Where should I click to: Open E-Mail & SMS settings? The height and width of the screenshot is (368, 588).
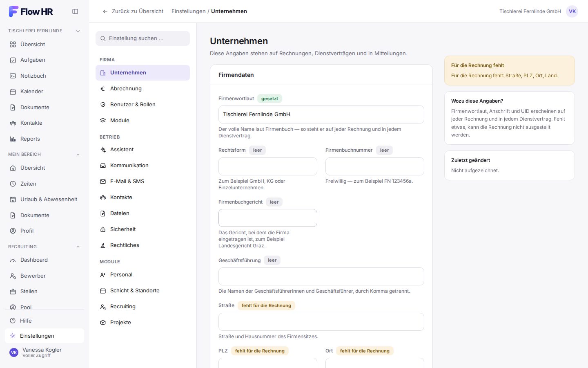(x=143, y=182)
